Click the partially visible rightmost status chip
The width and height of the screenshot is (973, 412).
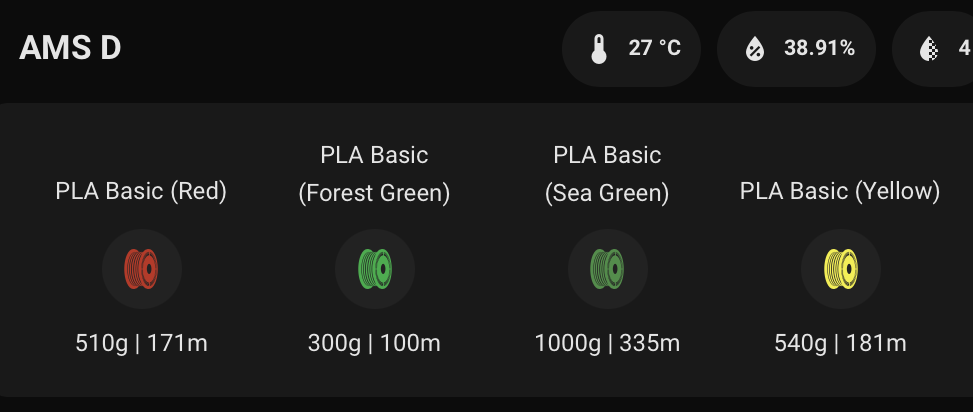(x=933, y=48)
